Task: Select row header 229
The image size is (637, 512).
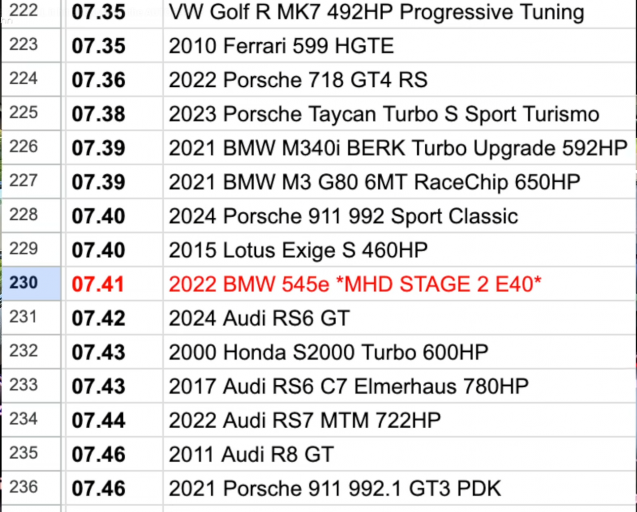Action: click(31, 249)
